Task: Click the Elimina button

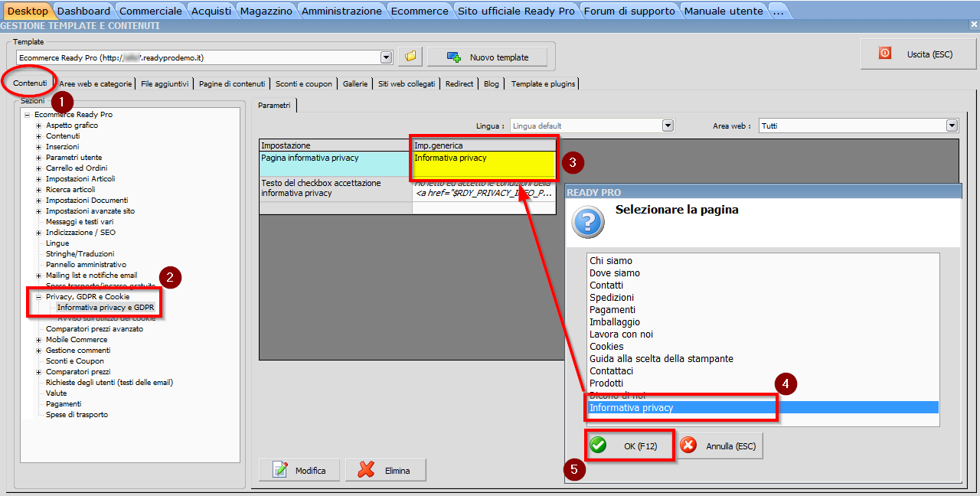Action: tap(386, 470)
